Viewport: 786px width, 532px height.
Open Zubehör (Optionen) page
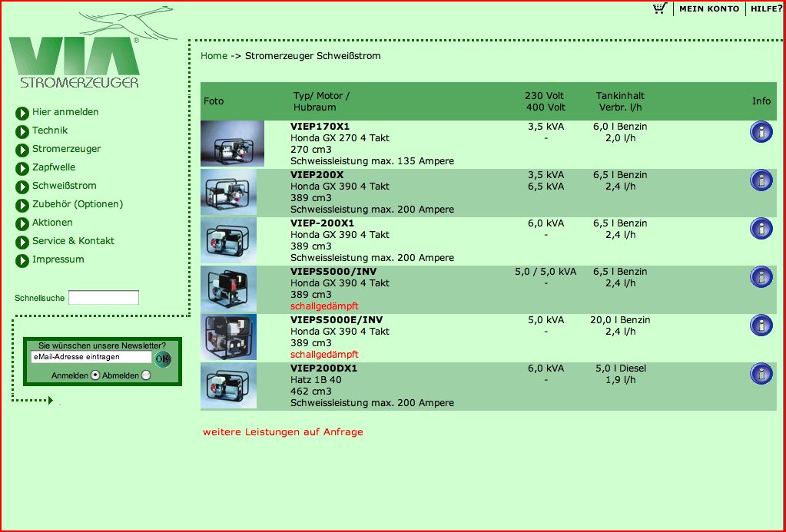click(x=78, y=204)
